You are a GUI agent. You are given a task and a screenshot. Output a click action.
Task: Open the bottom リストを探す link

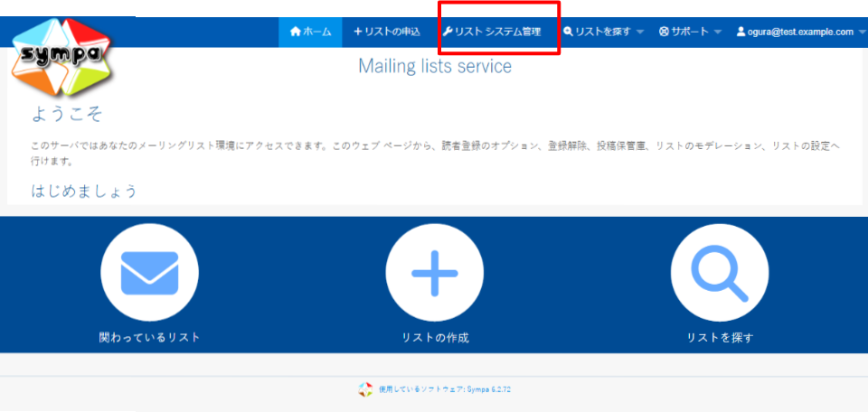[720, 338]
